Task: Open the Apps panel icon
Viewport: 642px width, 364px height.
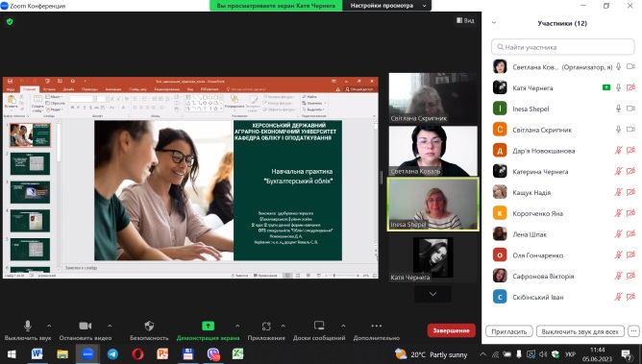Action: point(266,326)
